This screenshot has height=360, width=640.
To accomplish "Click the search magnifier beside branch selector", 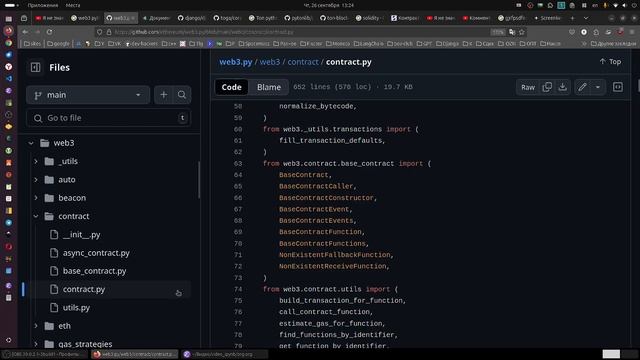I will coord(182,95).
